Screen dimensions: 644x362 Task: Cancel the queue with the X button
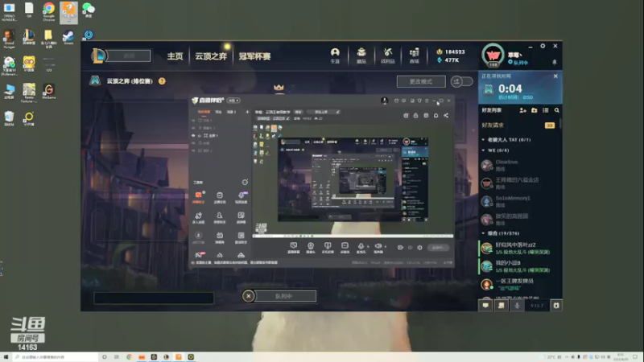point(248,296)
